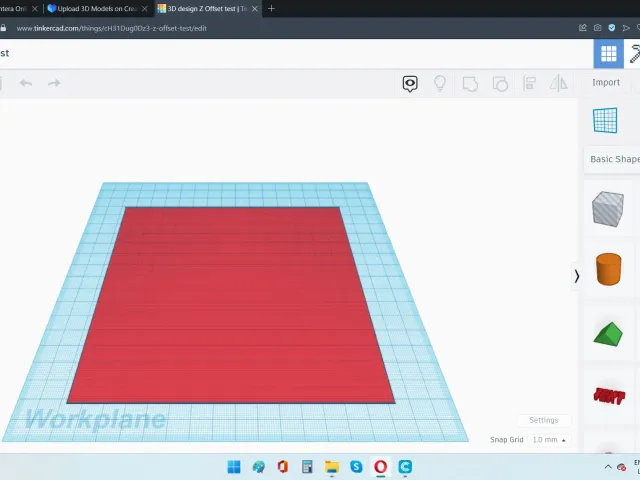
Task: Open a new browser tab with plus button
Action: (271, 9)
